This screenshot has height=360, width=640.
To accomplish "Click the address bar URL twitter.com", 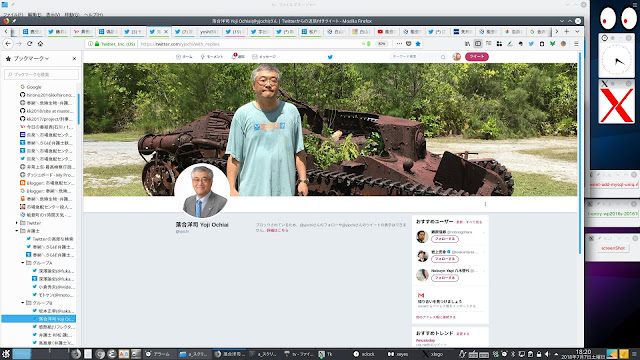I will coord(180,44).
